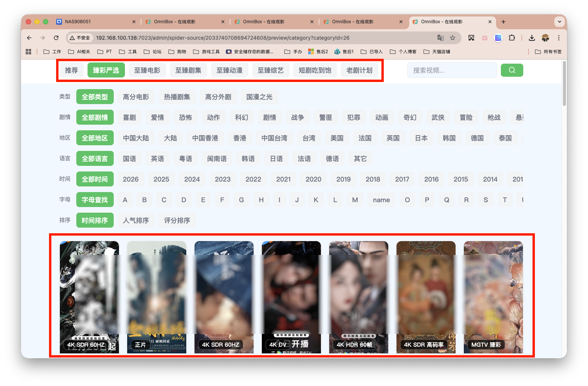Open the PT bookmark folder
The width and height of the screenshot is (588, 386).
tap(104, 52)
